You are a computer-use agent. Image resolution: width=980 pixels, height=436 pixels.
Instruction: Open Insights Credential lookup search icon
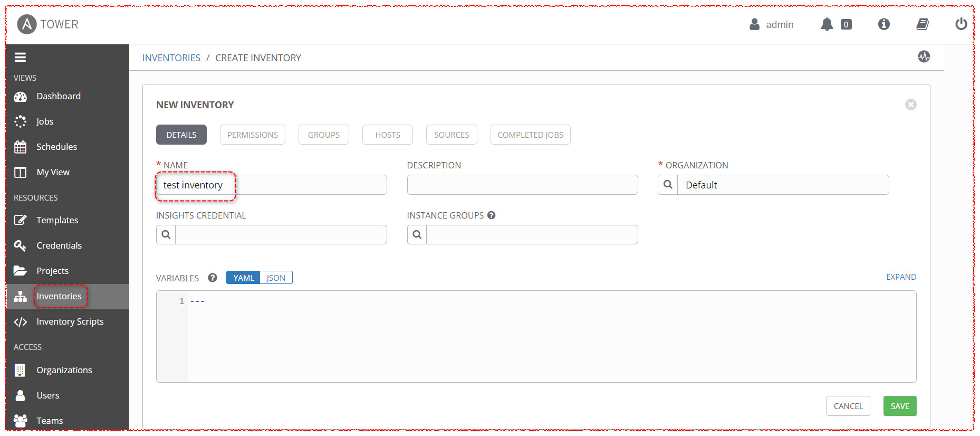tap(166, 234)
